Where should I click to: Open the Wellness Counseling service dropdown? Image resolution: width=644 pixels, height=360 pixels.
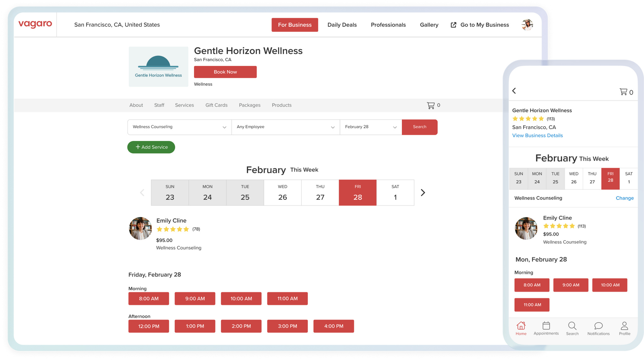pyautogui.click(x=180, y=127)
